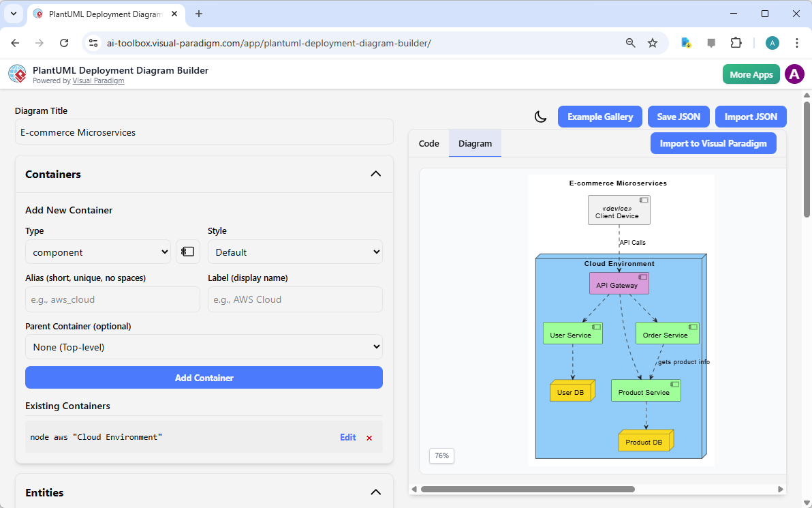Select the Diagram tab
This screenshot has height=508, width=812.
[x=475, y=143]
